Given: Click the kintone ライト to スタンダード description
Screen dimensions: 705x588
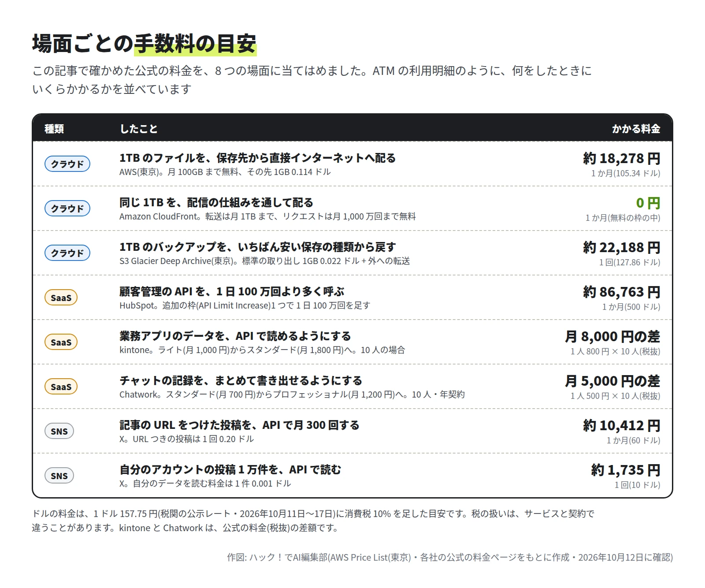Looking at the screenshot, I should tap(262, 350).
